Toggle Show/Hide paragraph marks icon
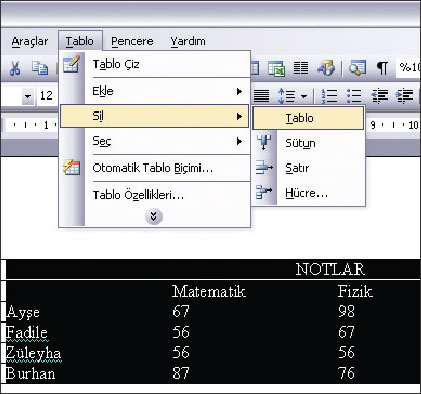Image resolution: width=421 pixels, height=394 pixels. (382, 68)
